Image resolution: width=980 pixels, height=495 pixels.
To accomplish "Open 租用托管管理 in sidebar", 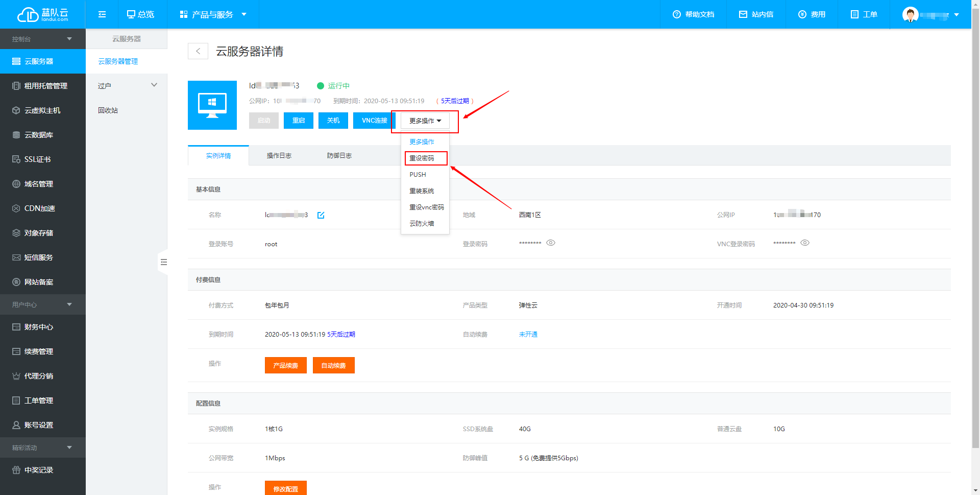I will click(43, 86).
